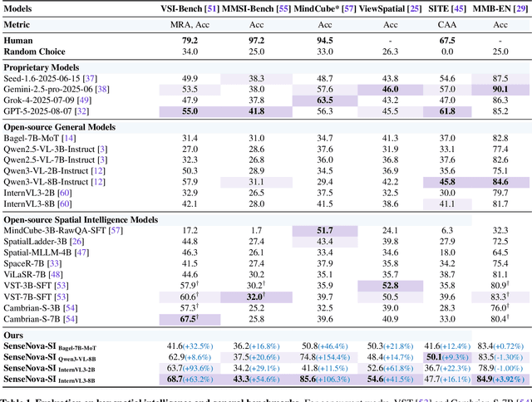
Task: Click the 'Random Choice' row label
Action: 35,51
